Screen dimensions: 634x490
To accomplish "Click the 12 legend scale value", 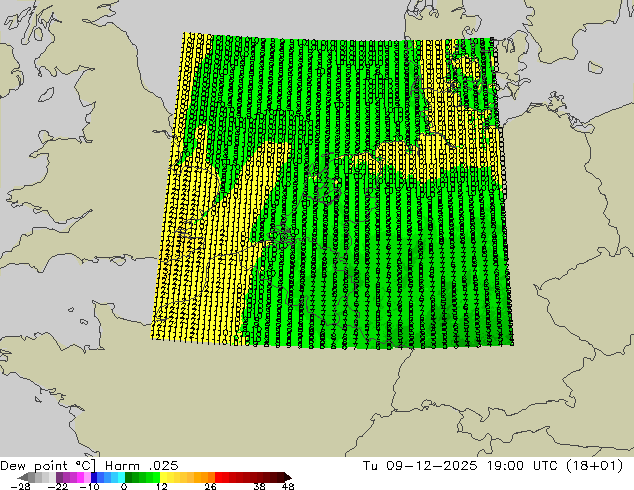I will (161, 487).
